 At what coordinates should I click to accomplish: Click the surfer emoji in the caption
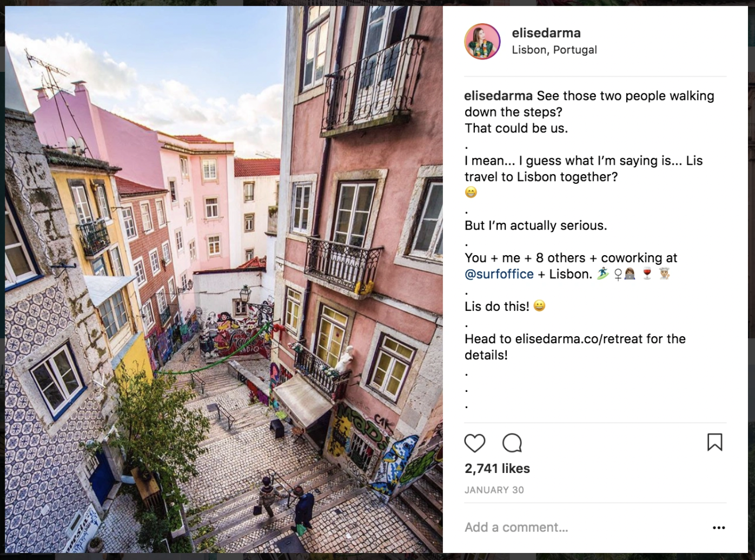coord(602,274)
